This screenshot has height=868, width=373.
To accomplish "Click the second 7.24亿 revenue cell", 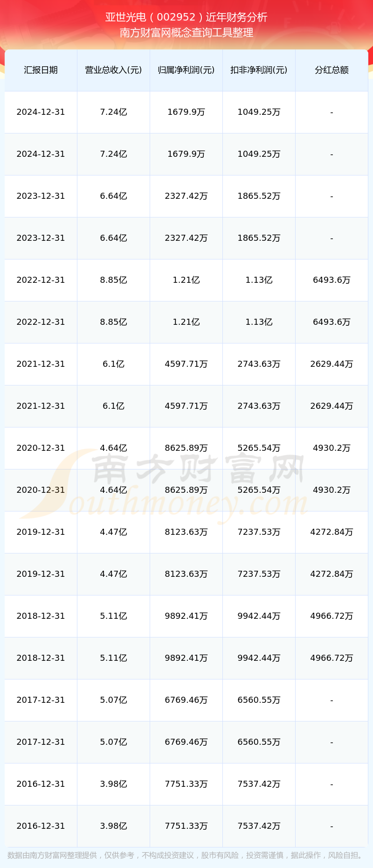I will (x=113, y=154).
